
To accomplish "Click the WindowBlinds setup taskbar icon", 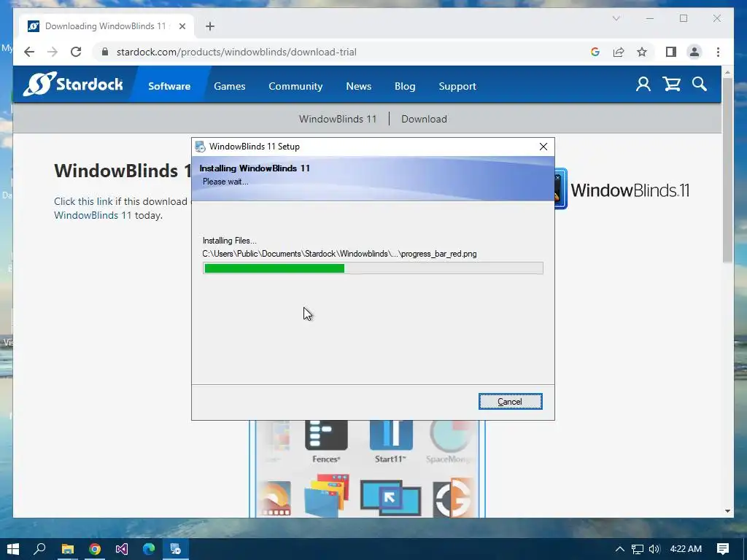I will [176, 549].
